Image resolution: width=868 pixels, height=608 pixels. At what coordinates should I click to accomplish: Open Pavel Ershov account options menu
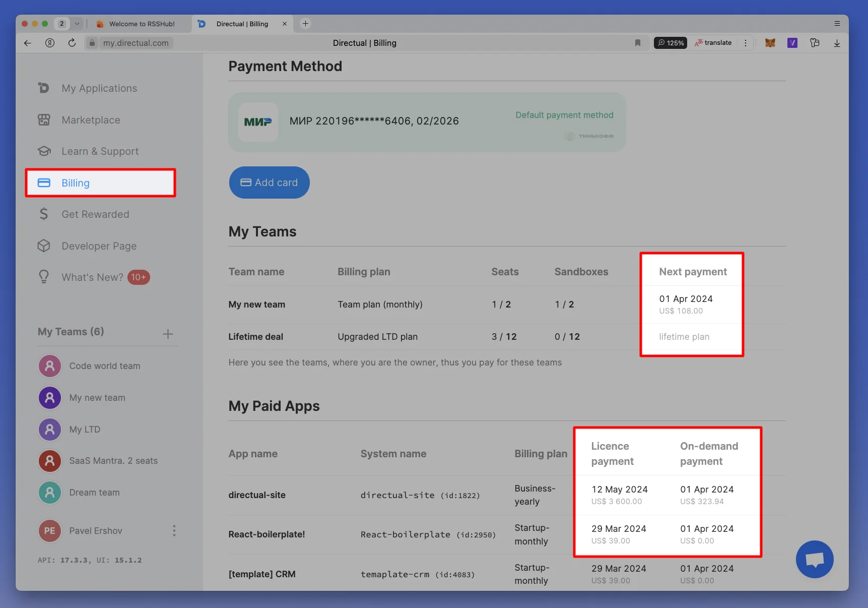tap(174, 531)
